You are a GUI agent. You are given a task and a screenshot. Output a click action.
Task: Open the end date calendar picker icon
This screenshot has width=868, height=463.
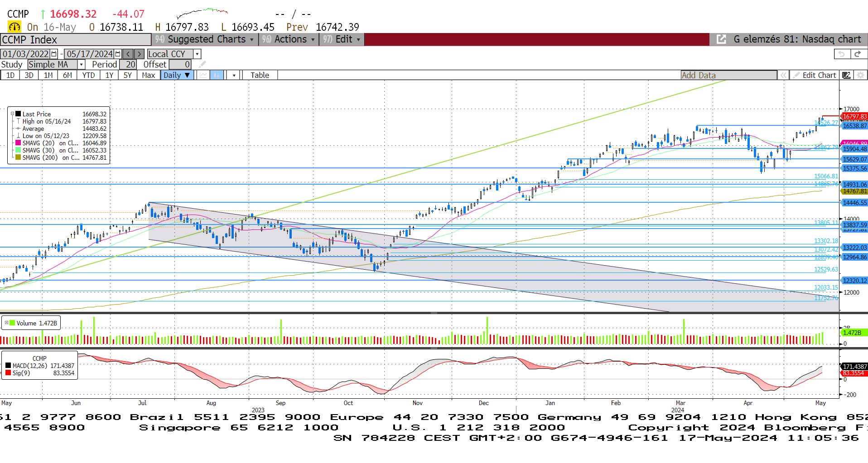(118, 54)
